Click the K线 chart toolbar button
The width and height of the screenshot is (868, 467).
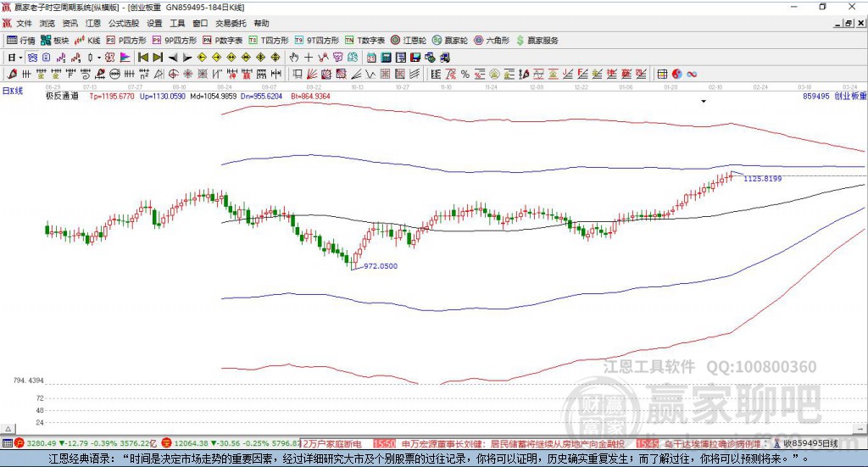point(88,40)
